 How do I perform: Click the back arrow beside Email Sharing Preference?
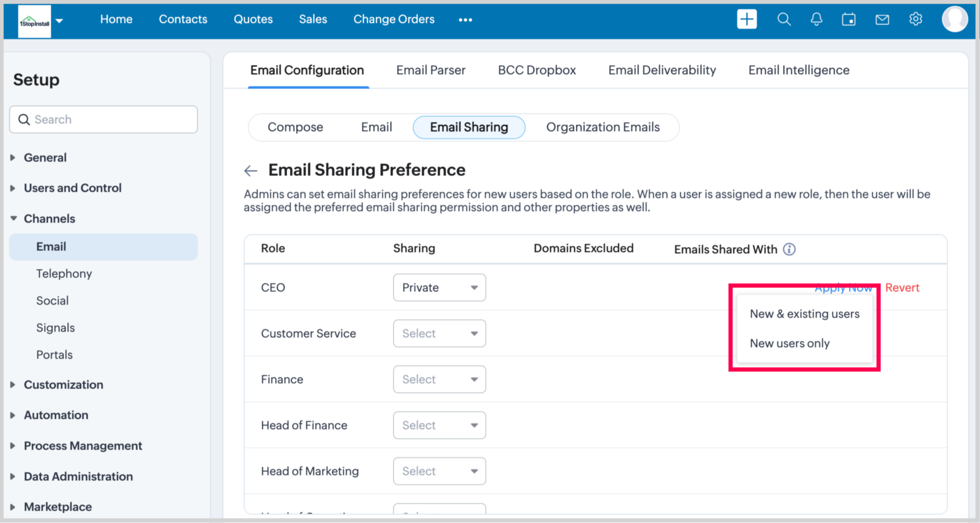251,171
